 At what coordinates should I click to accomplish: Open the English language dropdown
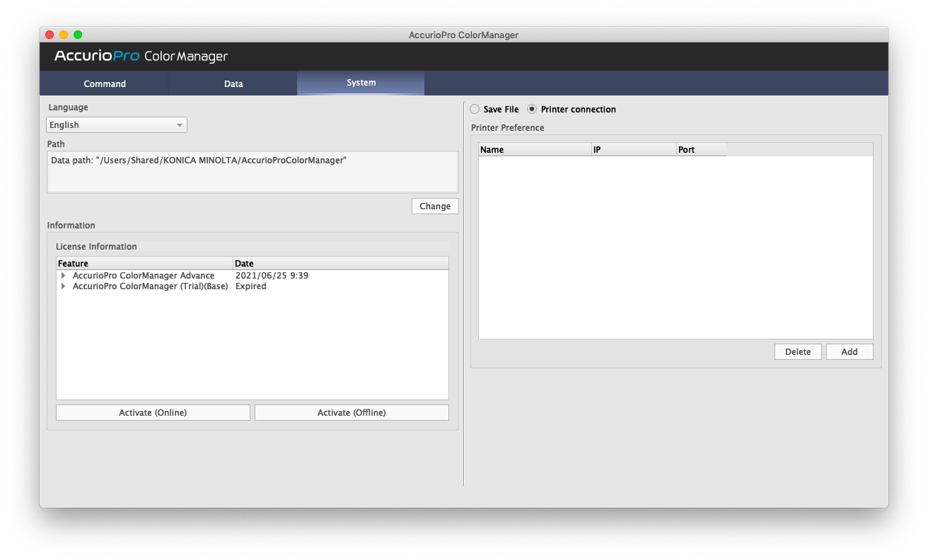tap(117, 125)
